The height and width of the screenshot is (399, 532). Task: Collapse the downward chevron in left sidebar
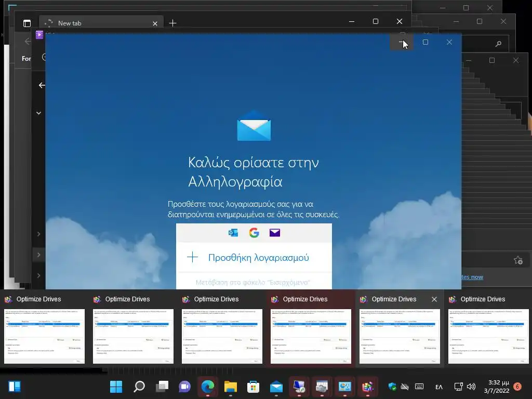coord(38,113)
